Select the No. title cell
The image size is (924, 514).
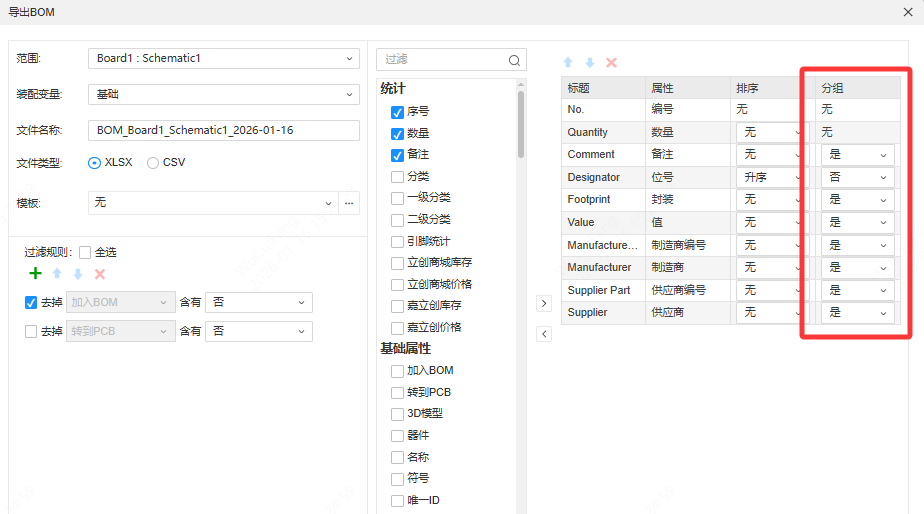click(x=603, y=110)
